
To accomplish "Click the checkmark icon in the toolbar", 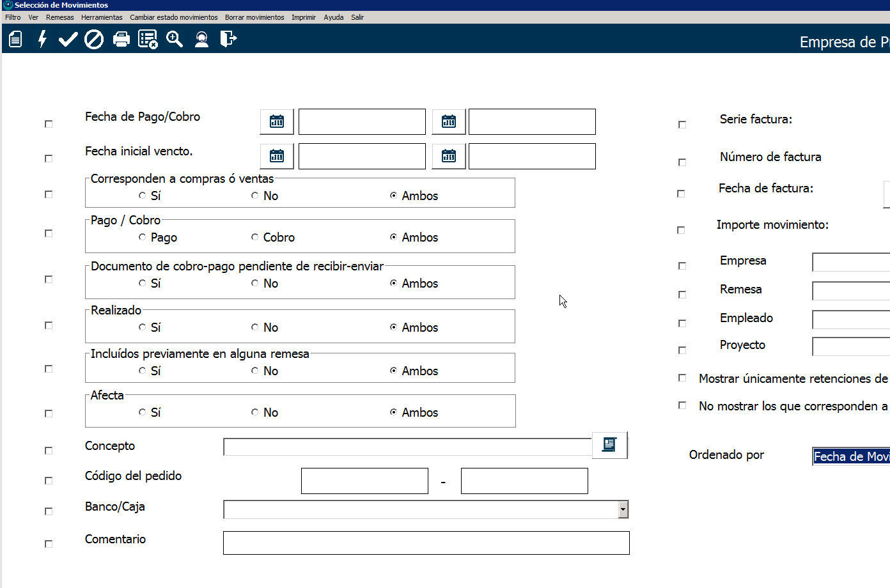I will (68, 40).
